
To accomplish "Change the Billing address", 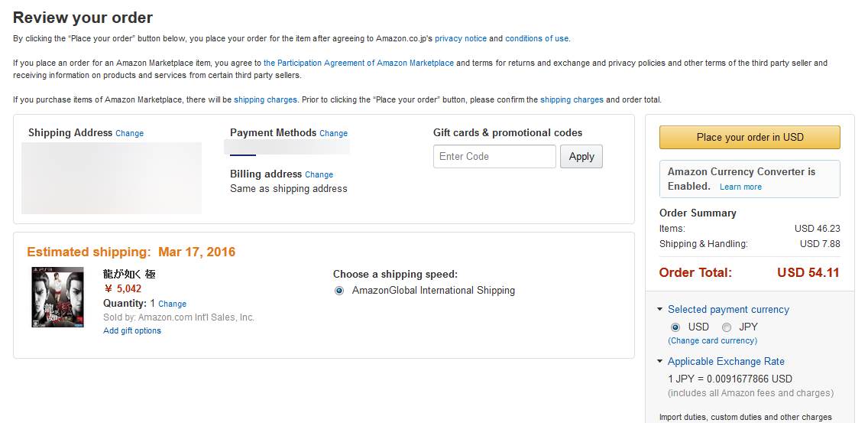I will tap(319, 174).
